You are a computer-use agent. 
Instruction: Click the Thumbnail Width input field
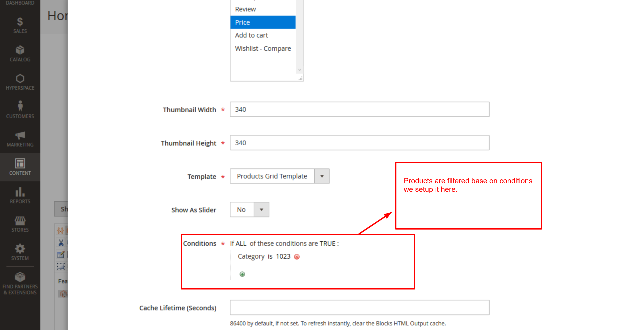[359, 109]
